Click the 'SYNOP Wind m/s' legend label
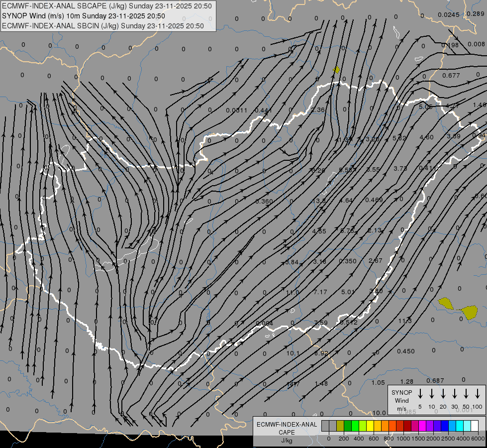Screen dimensions: 487x448 tap(401, 400)
